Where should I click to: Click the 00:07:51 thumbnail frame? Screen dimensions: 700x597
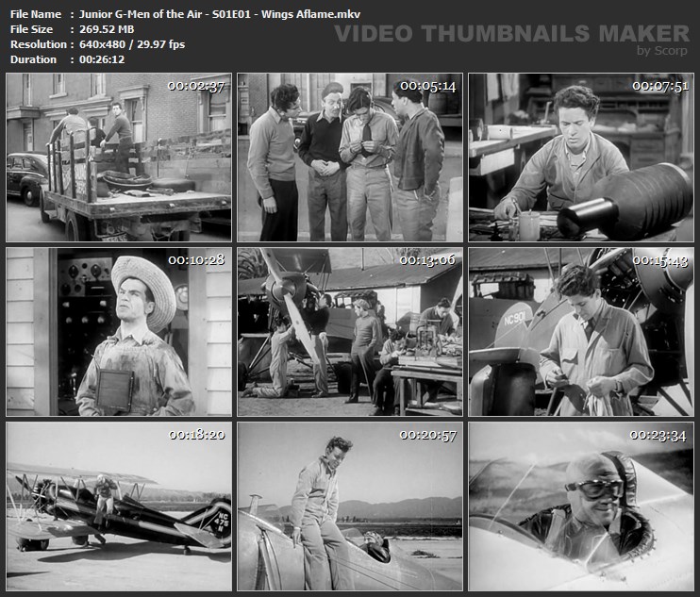point(581,158)
